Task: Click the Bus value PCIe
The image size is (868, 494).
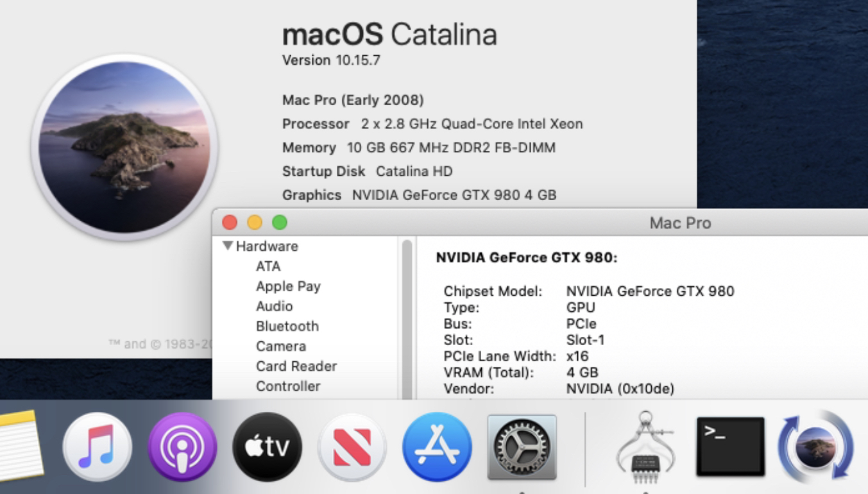Action: tap(581, 323)
